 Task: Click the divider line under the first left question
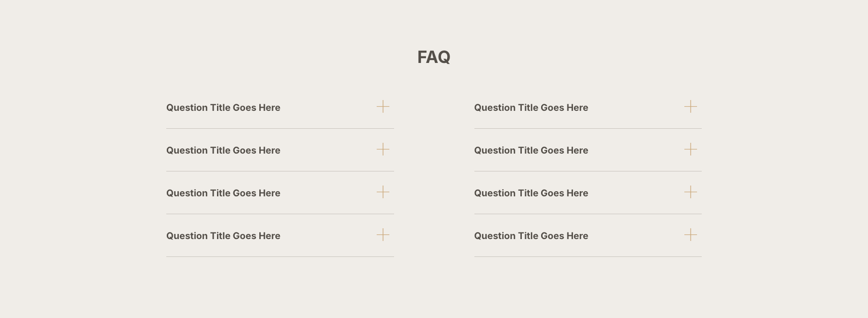click(280, 128)
